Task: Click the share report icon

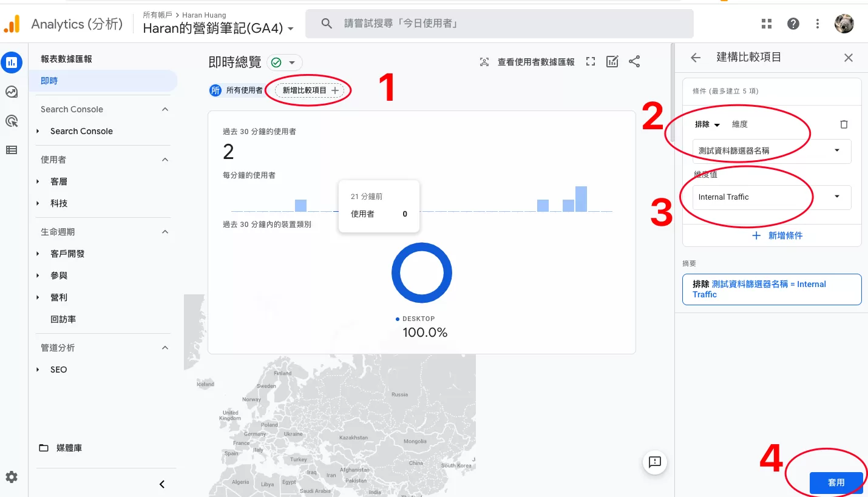Action: click(x=634, y=61)
